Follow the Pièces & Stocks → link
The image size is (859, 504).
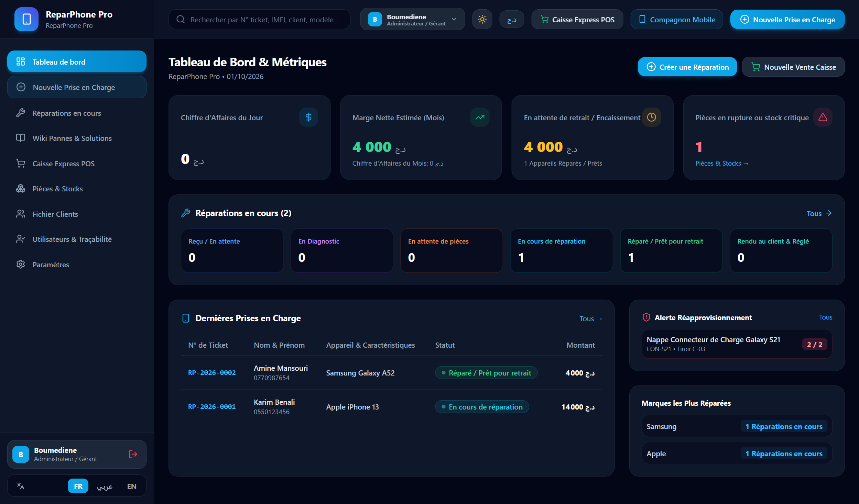tap(722, 163)
